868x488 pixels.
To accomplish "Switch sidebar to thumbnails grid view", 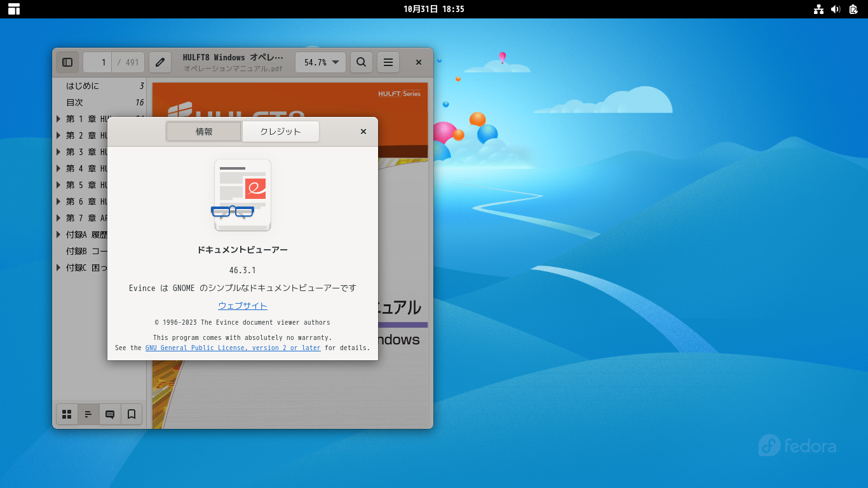I will click(x=67, y=414).
